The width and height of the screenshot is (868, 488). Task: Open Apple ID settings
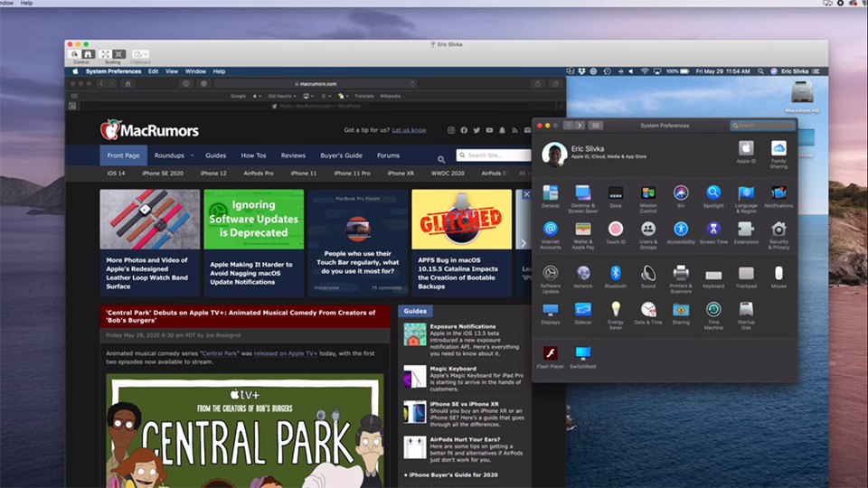[746, 152]
